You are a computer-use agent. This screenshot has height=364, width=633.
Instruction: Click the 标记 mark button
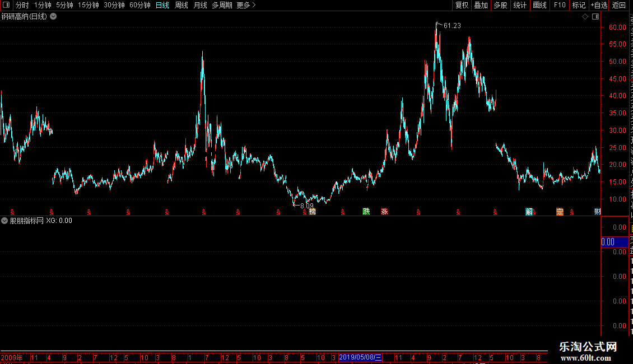(579, 5)
